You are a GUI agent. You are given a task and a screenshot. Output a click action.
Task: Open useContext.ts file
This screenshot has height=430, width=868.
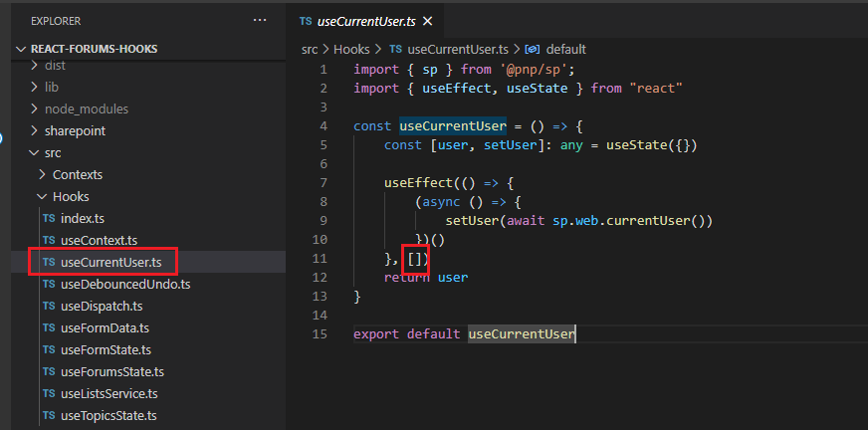99,240
